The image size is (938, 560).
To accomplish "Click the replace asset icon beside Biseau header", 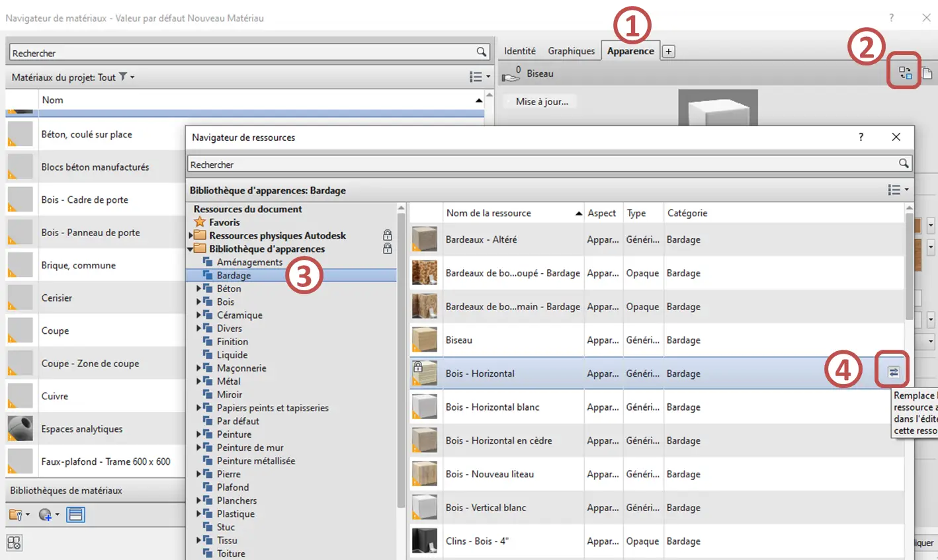I will tap(905, 73).
